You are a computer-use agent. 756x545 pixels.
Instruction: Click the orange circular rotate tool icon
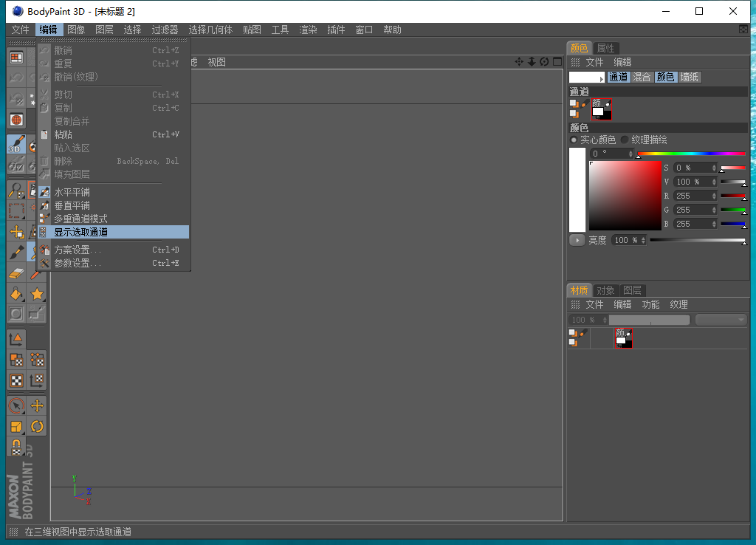coord(37,426)
